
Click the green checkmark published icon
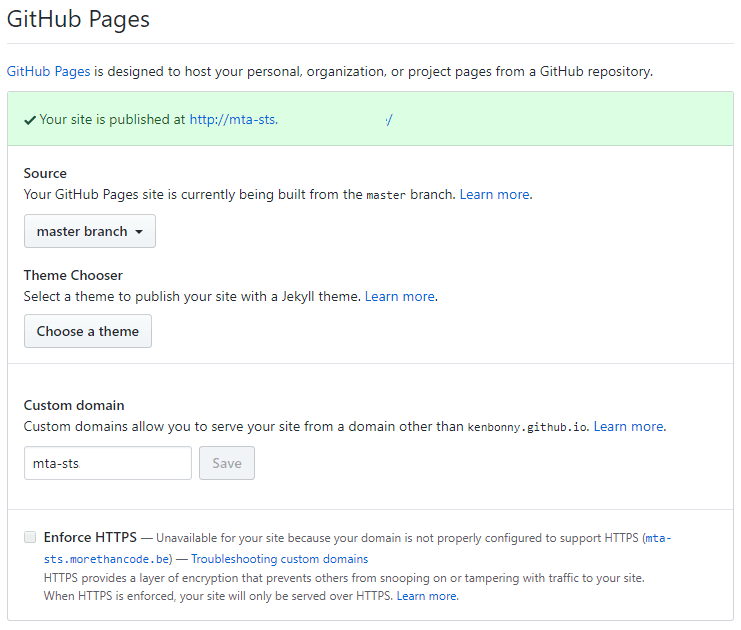point(30,119)
